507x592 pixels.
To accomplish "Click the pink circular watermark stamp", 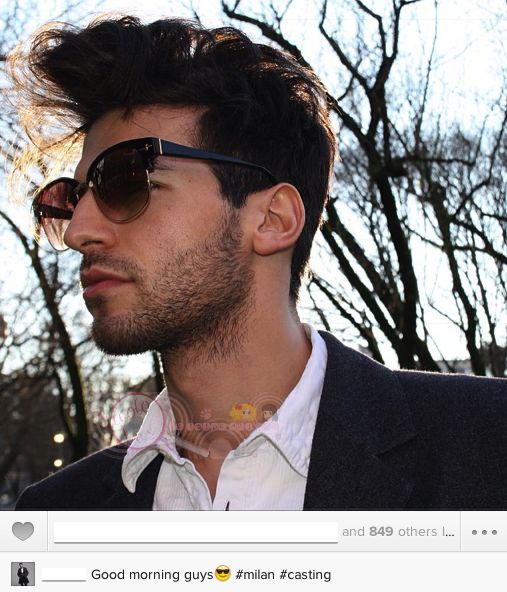I will [138, 418].
